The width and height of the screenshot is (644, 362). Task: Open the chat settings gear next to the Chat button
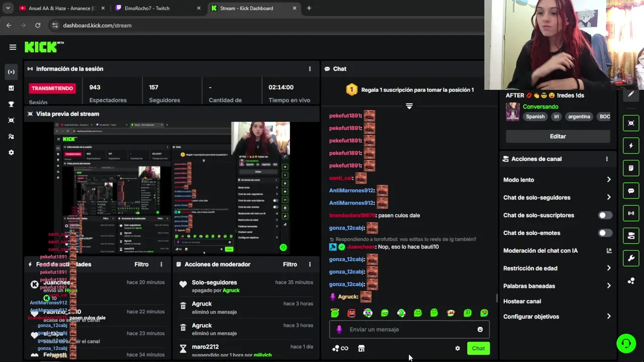pyautogui.click(x=457, y=348)
